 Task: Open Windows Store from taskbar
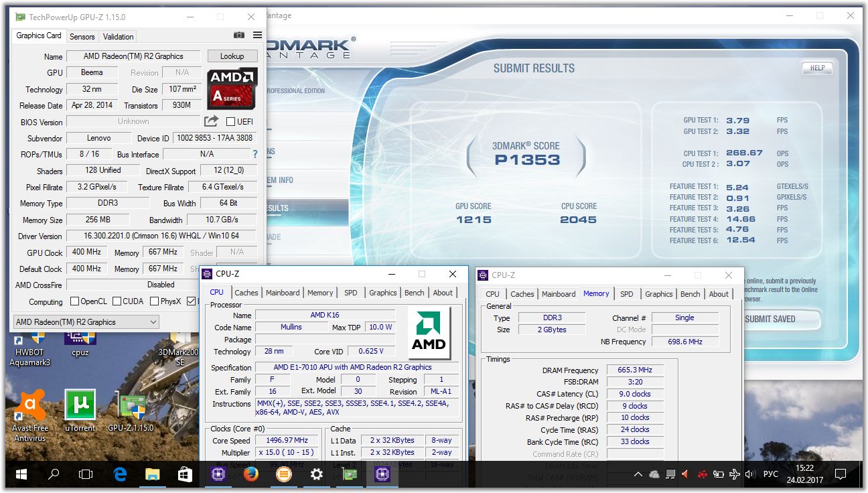[186, 474]
